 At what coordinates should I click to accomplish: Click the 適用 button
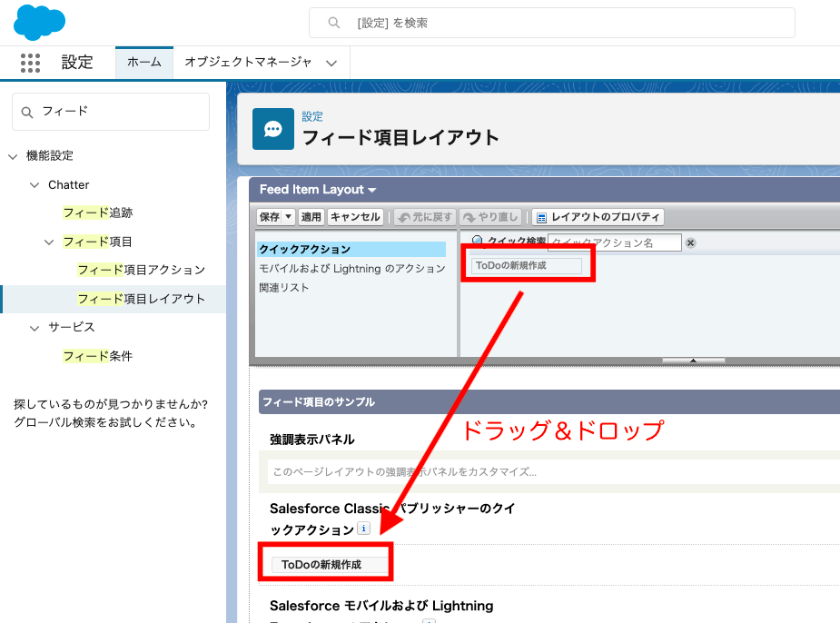tap(311, 216)
